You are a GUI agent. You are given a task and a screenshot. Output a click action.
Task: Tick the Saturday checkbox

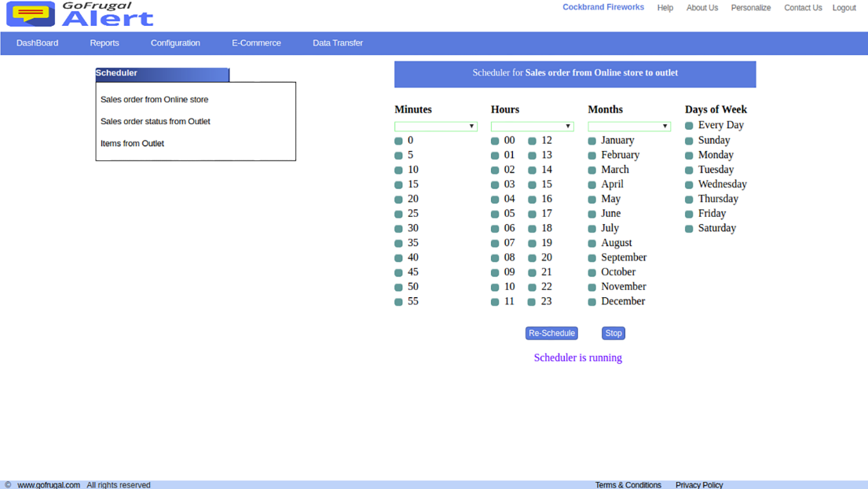[689, 229]
